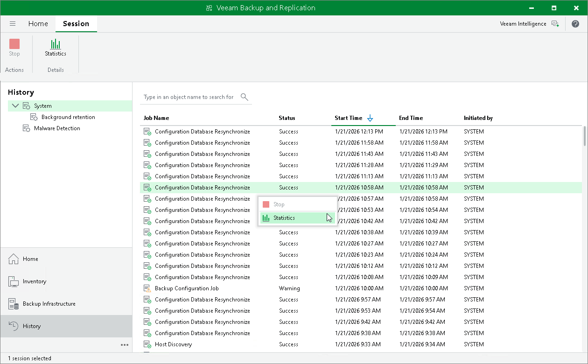Open the Inventory navigation view

tap(66, 281)
